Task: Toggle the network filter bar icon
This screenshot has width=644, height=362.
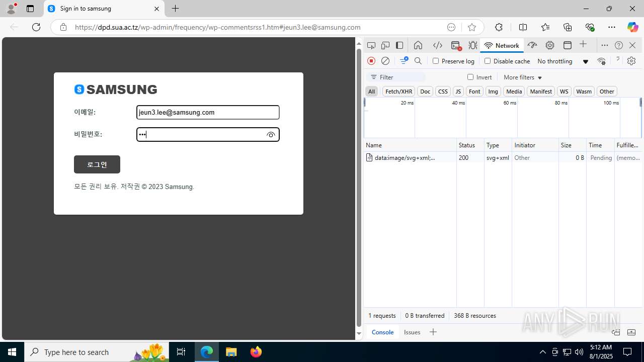Action: (x=404, y=61)
